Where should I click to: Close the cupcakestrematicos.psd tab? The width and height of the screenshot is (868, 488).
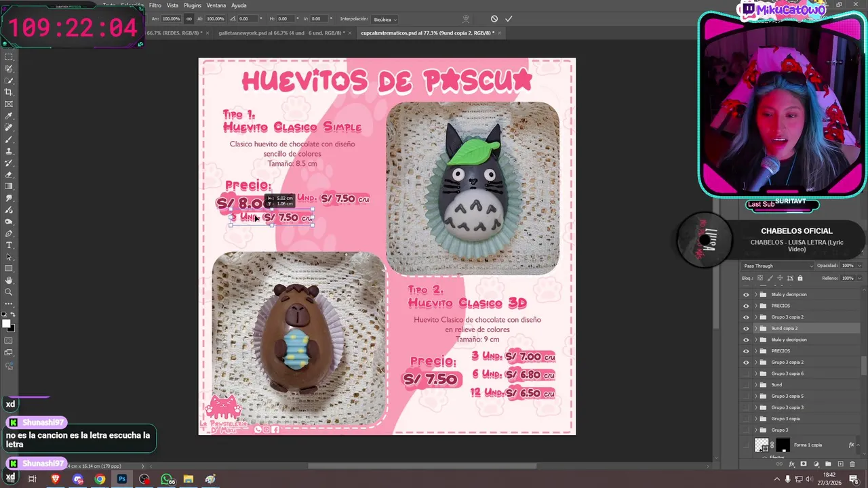tap(500, 33)
